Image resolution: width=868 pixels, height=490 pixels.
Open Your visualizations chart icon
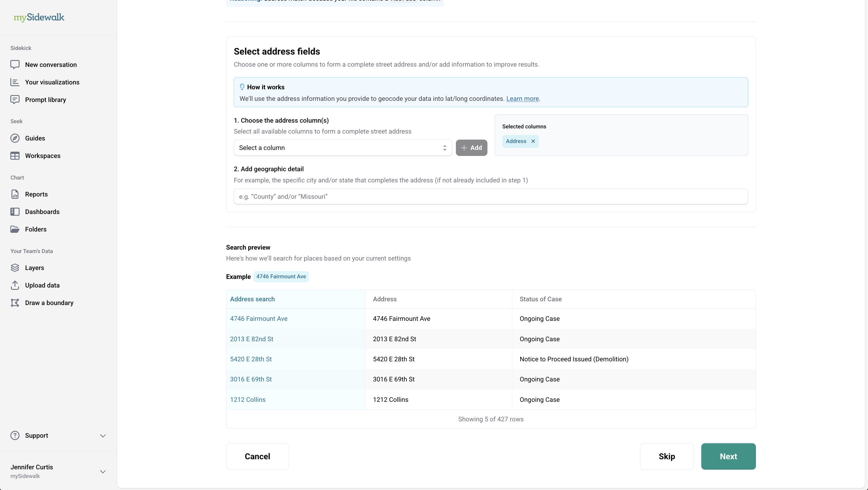15,82
